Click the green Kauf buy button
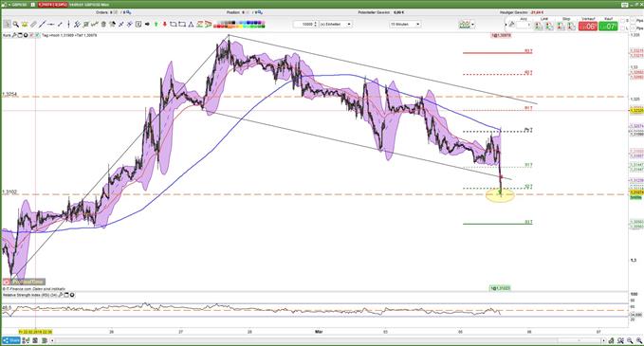 click(608, 27)
